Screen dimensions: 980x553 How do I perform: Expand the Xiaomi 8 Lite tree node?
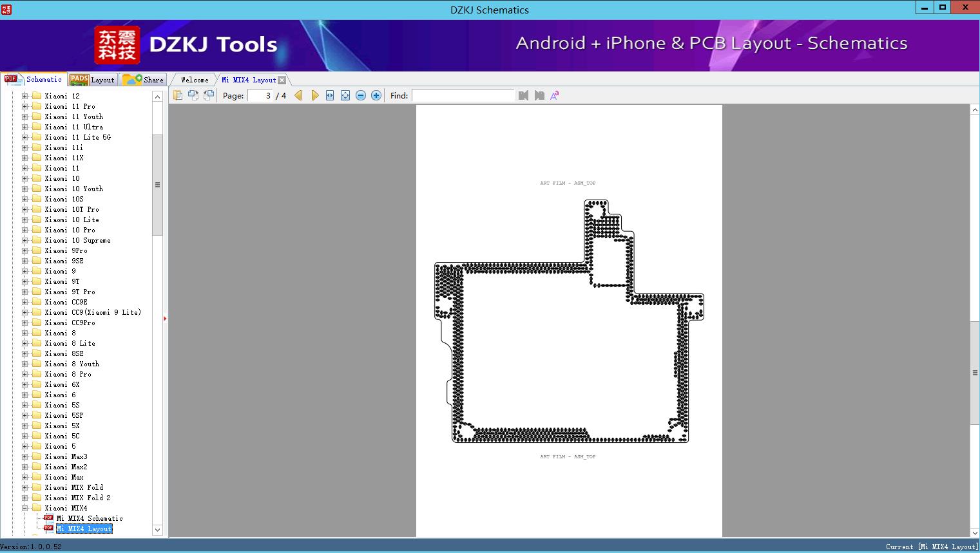pyautogui.click(x=24, y=343)
